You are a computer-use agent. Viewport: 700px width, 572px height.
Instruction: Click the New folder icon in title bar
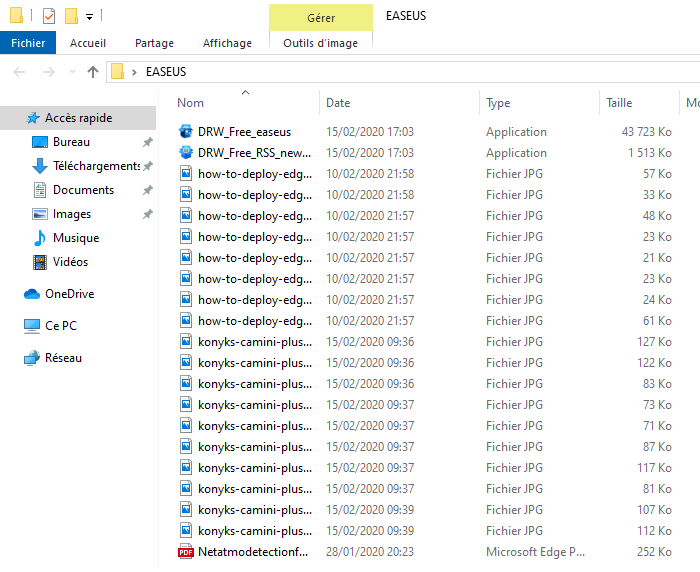(x=71, y=16)
